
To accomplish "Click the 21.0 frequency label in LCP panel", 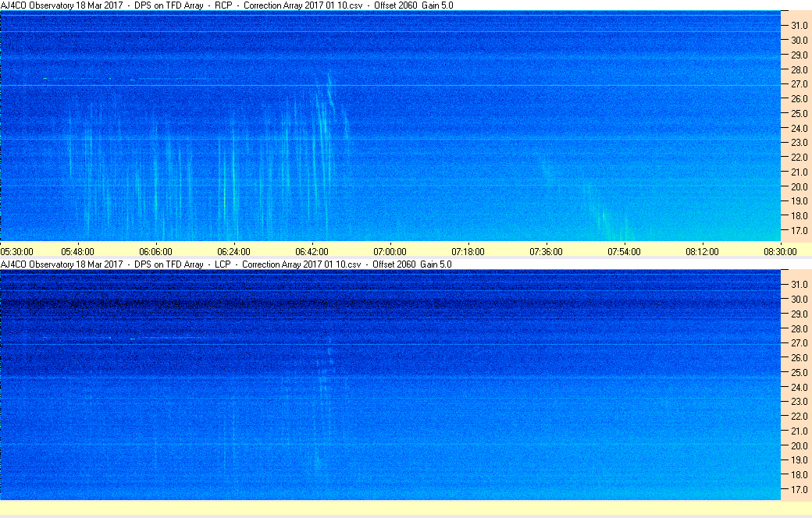I will (x=799, y=431).
